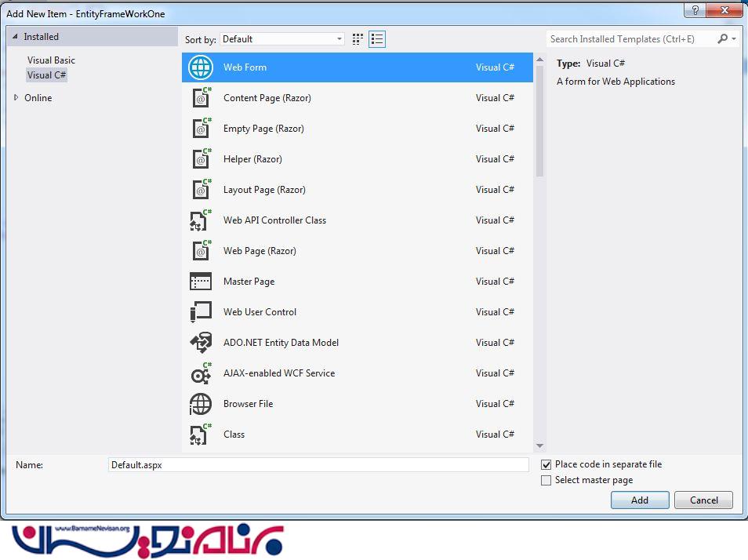This screenshot has width=748, height=560.
Task: Switch to medium icons grid view
Action: 358,39
